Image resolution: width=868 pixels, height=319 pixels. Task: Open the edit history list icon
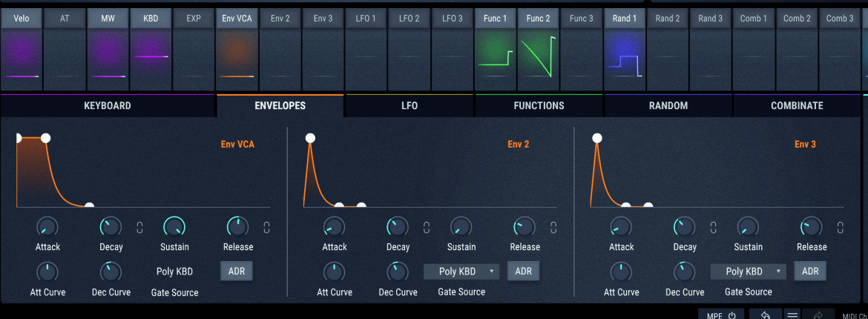[x=792, y=315]
